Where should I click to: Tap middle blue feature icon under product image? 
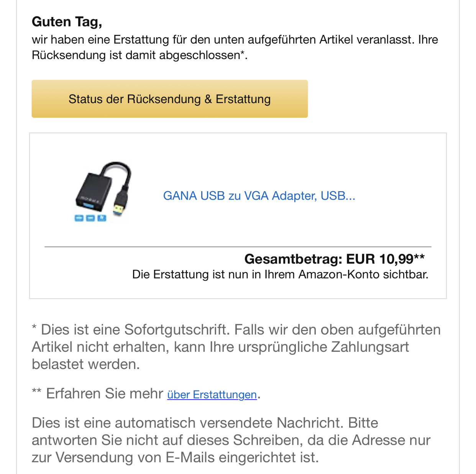[90, 218]
